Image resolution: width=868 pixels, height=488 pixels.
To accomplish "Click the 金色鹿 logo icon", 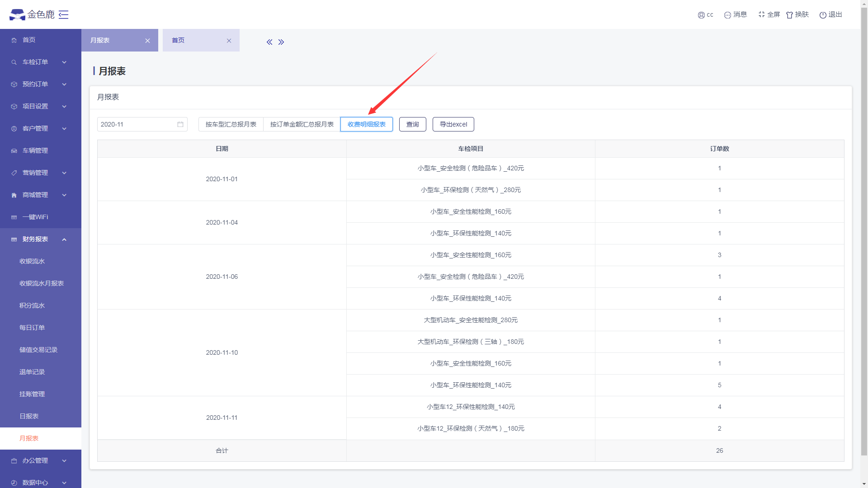I will pos(17,14).
